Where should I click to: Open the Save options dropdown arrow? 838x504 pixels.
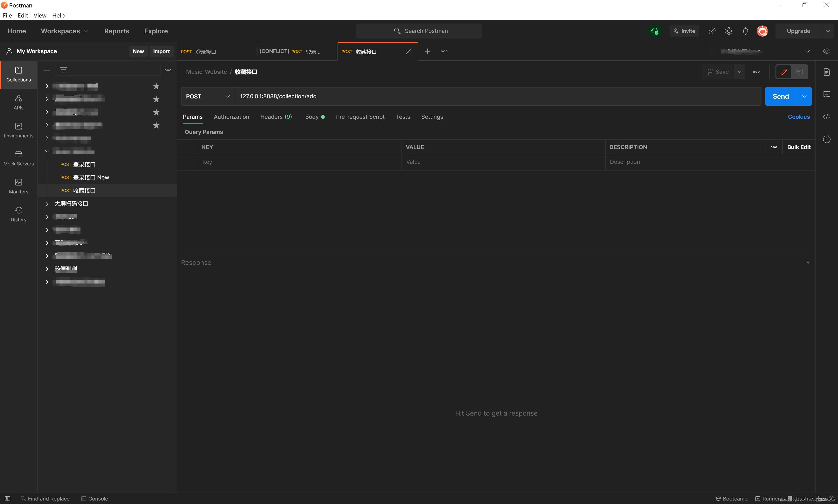tap(739, 72)
